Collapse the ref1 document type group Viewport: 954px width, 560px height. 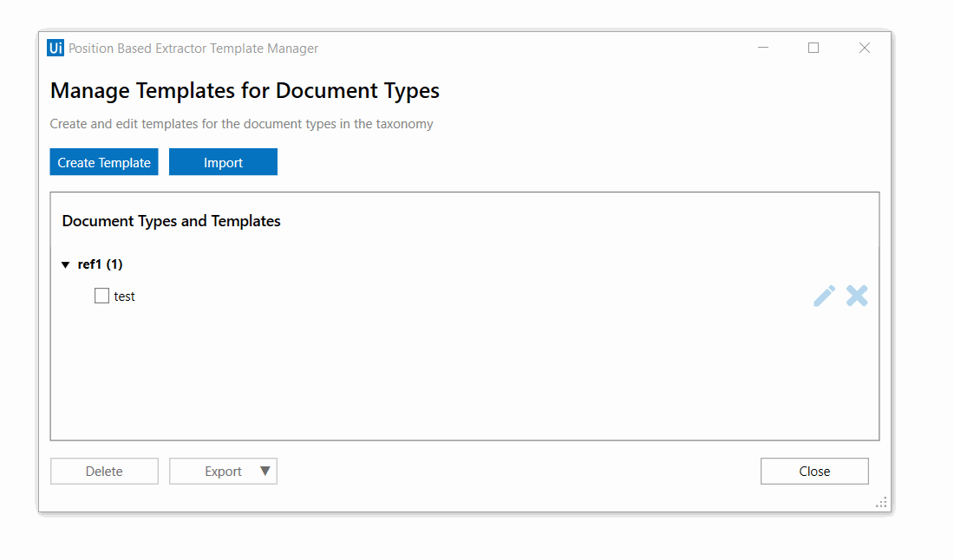66,264
